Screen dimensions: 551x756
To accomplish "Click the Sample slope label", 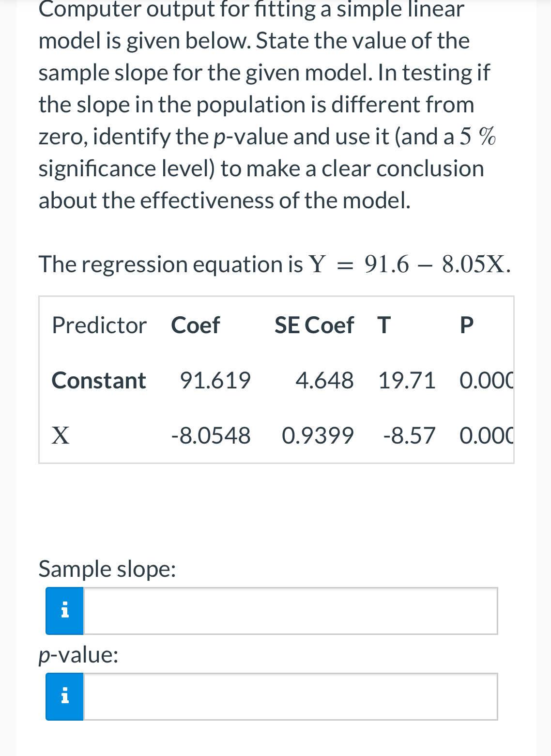I will (107, 569).
